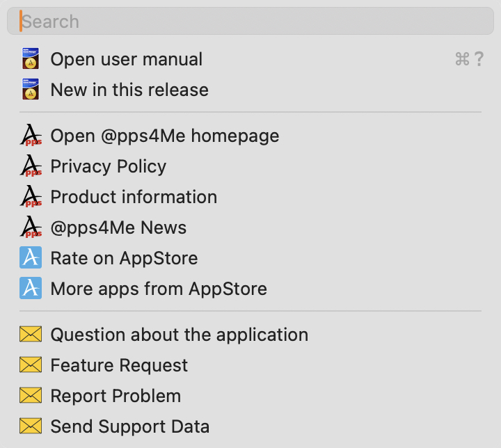501x448 pixels.
Task: Click the App Store icon beside Rate on AppStore
Action: [31, 258]
